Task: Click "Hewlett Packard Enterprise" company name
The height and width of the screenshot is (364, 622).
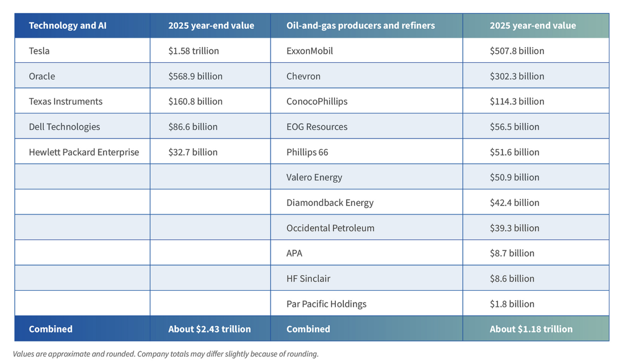Action: pyautogui.click(x=84, y=152)
